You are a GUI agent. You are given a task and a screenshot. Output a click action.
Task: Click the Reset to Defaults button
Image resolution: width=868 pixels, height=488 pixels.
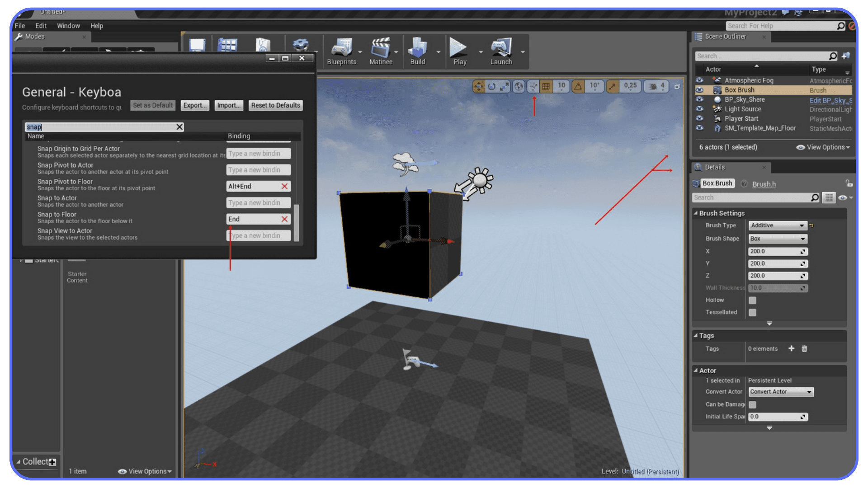(275, 105)
